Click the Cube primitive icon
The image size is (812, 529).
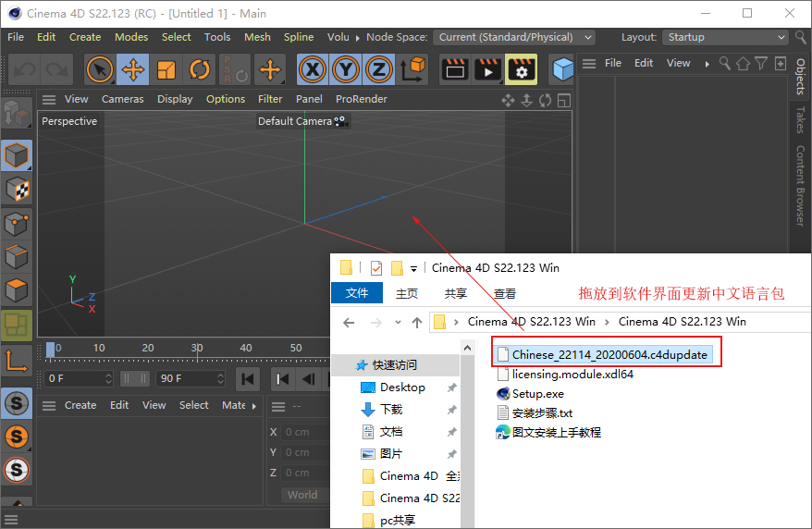pos(561,69)
